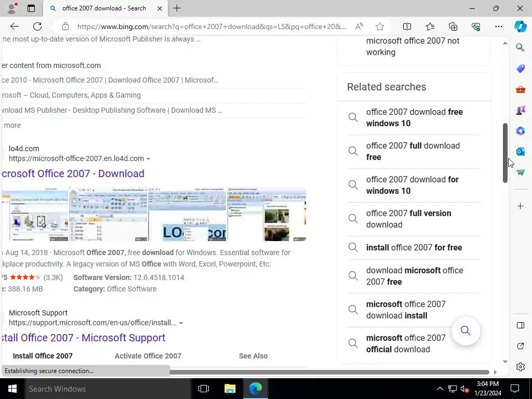The width and height of the screenshot is (532, 399).
Task: Click scroll right arrow on horizontal scrollbar
Action: click(x=495, y=372)
